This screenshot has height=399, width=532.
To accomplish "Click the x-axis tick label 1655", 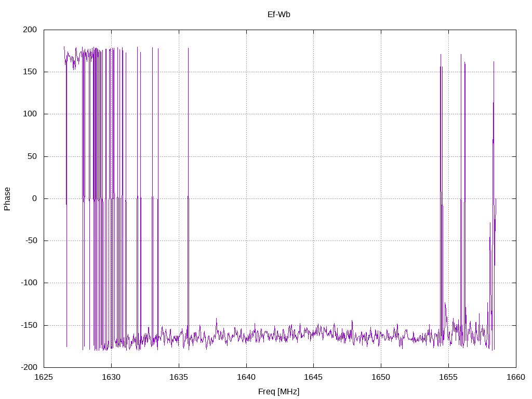I will [x=448, y=377].
